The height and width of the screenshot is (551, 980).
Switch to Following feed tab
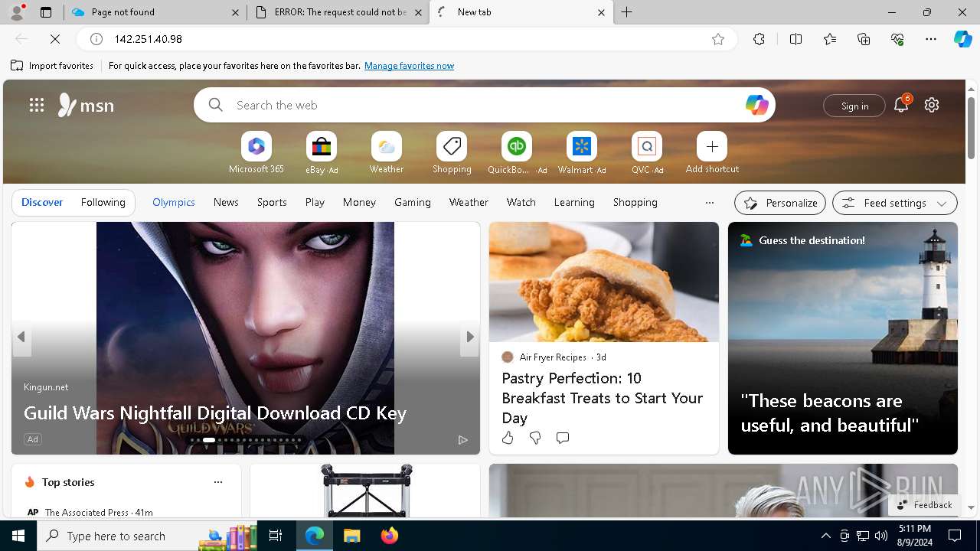[103, 202]
